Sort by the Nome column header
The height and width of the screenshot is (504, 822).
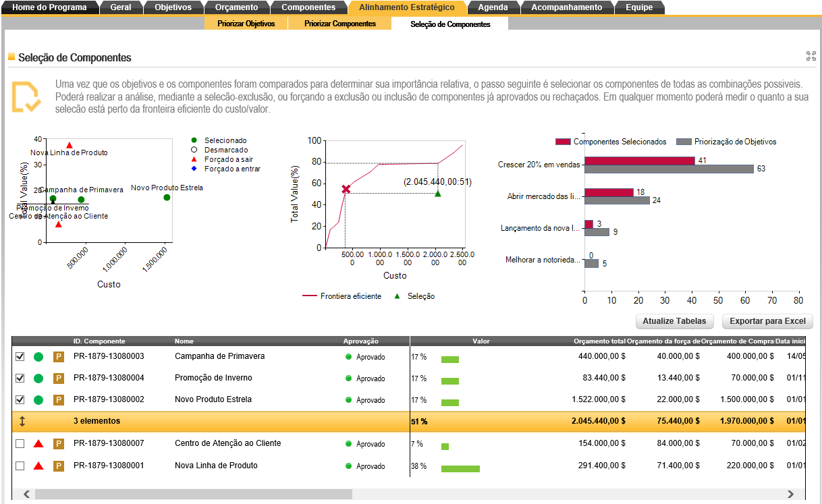(184, 341)
